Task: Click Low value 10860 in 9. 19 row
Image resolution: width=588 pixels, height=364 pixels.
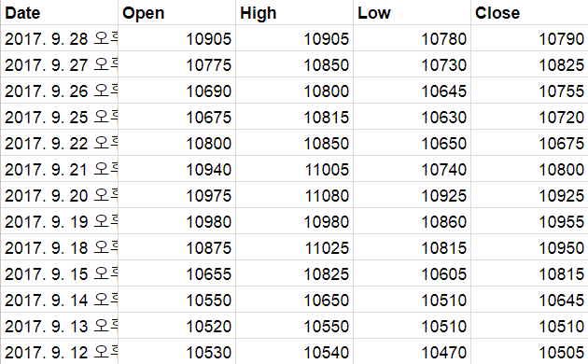Action: (x=412, y=221)
